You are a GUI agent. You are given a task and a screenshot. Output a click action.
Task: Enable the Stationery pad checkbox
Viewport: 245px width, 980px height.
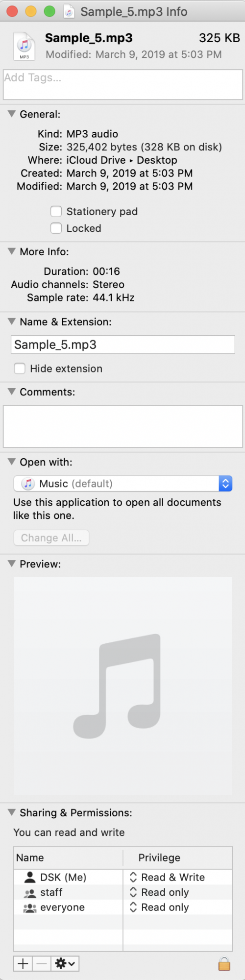pyautogui.click(x=56, y=211)
